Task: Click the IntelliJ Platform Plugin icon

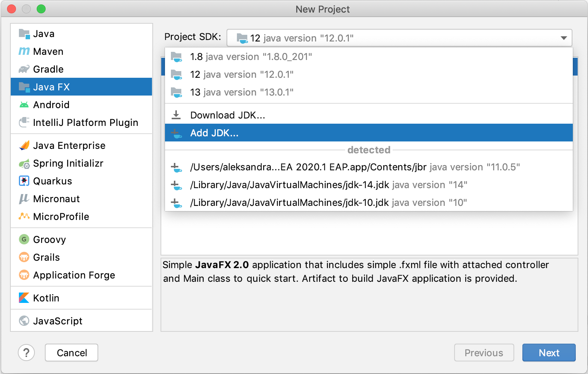Action: (24, 122)
